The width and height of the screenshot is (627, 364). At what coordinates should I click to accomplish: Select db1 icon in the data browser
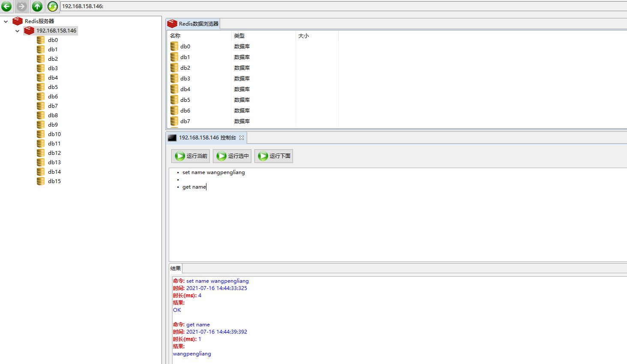[x=174, y=57]
